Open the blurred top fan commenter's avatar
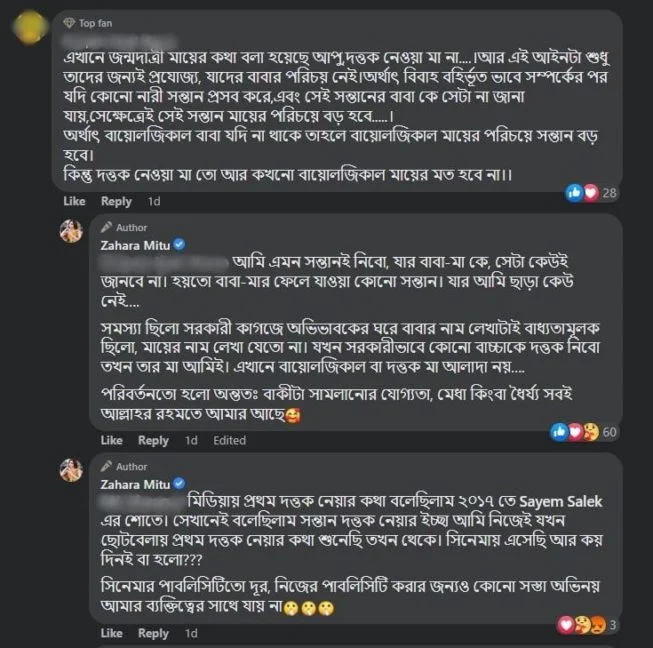This screenshot has width=653, height=648. tap(30, 27)
